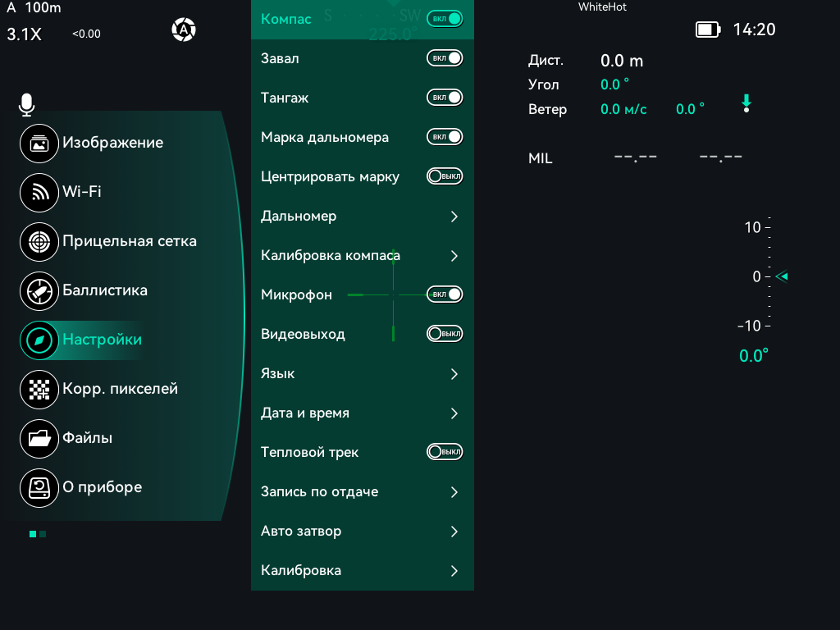Expand Запись по отдаче chevron

click(x=454, y=492)
